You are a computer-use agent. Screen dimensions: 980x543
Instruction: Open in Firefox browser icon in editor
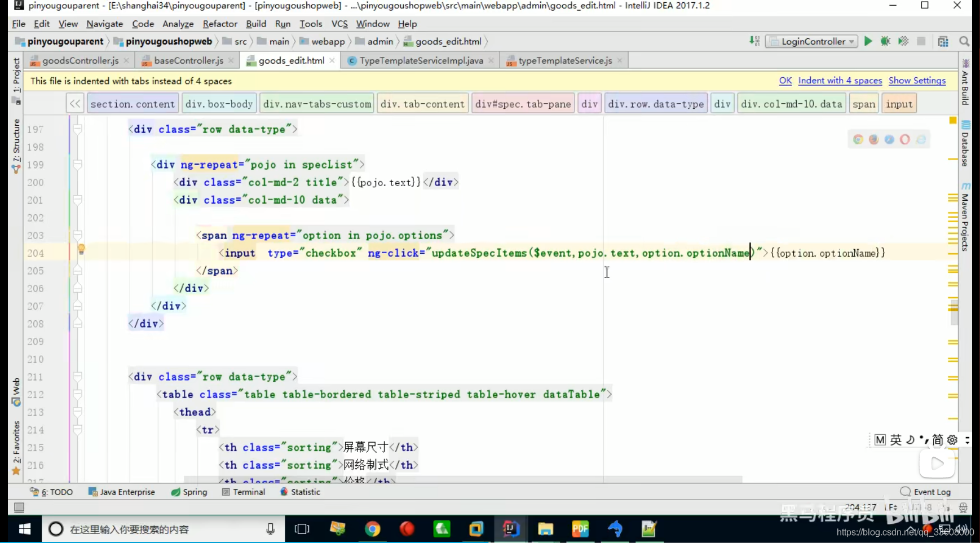point(873,139)
